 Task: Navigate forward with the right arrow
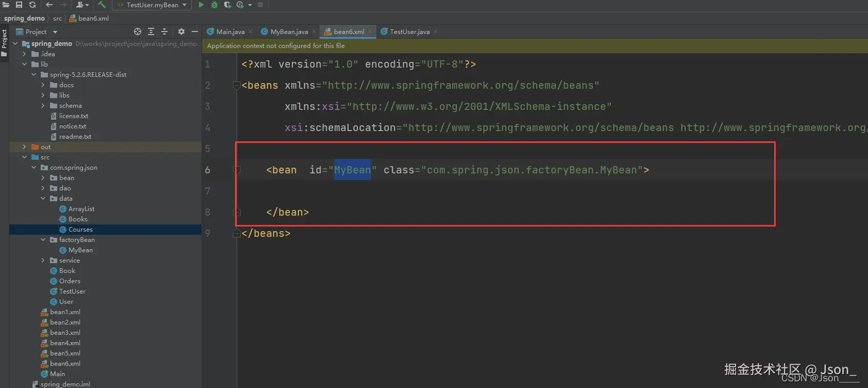click(63, 5)
